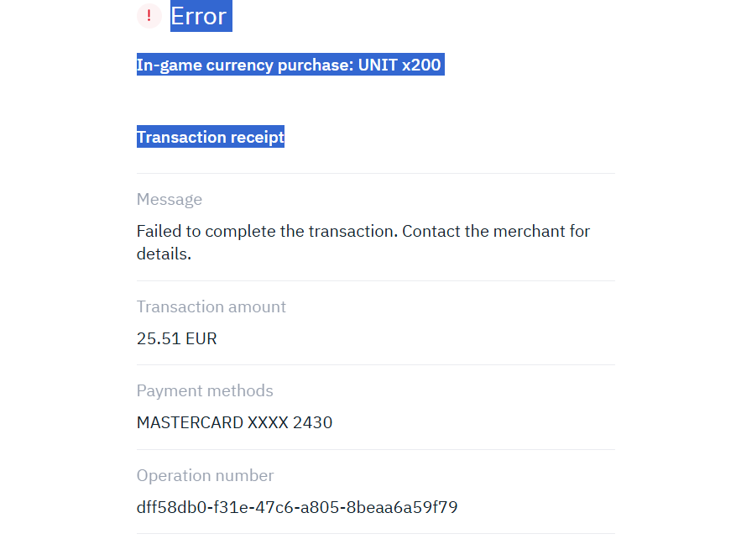
Task: Click the word 'MASTERCARD'
Action: [189, 422]
